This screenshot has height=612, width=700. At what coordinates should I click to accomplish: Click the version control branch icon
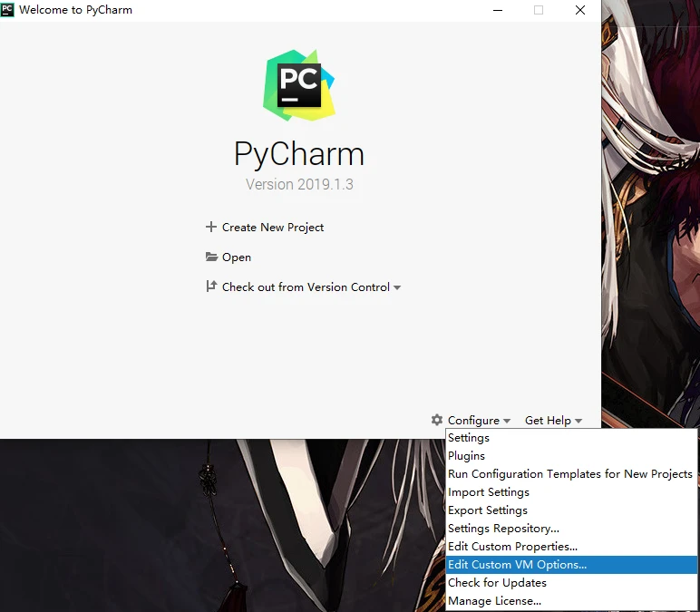(211, 287)
